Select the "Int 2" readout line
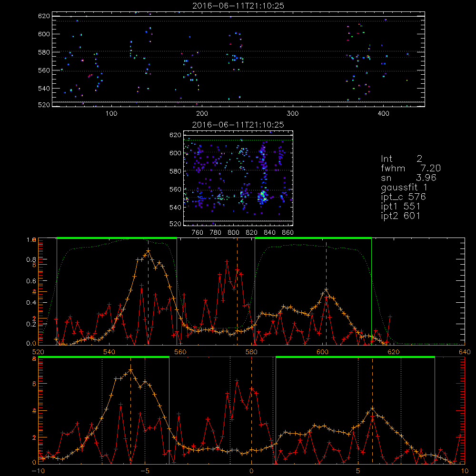This screenshot has height=476, width=476. pyautogui.click(x=401, y=159)
